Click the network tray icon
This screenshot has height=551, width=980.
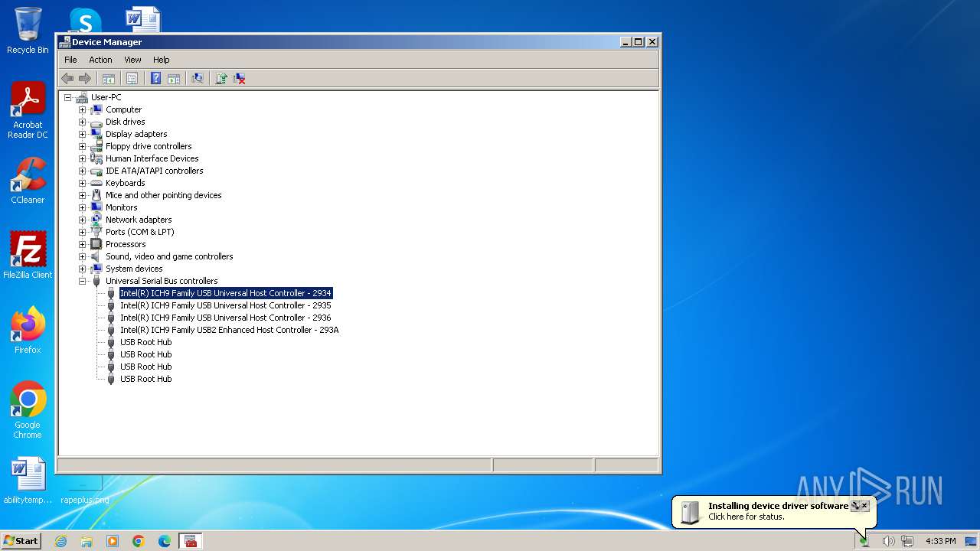(x=907, y=541)
